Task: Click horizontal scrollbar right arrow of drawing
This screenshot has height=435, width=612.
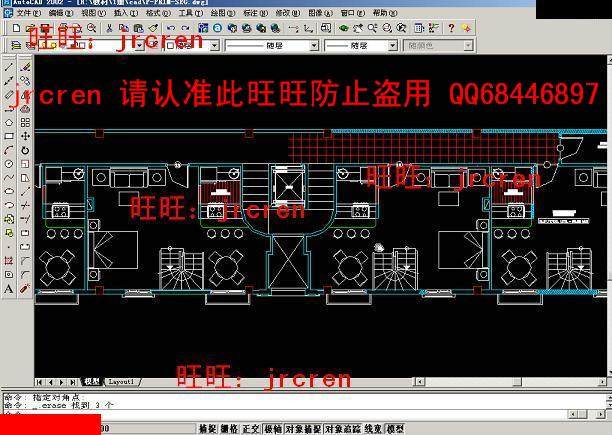Action: point(603,382)
